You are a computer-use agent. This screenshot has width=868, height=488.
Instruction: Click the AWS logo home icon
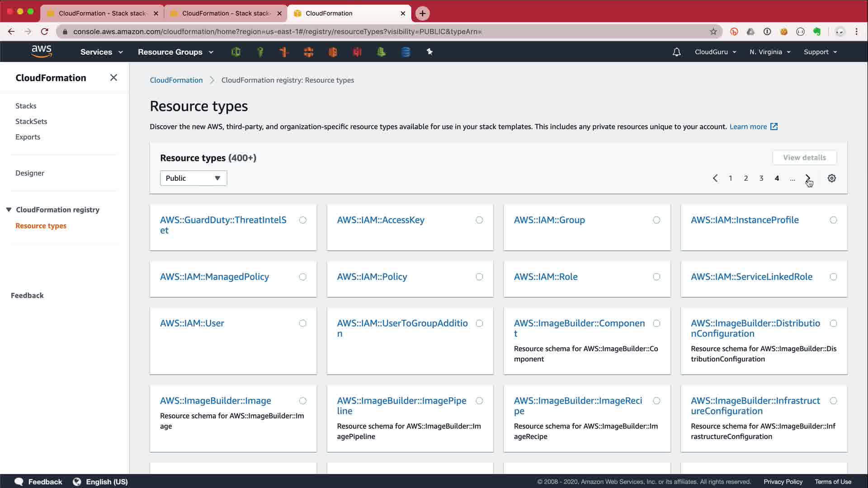(x=42, y=52)
